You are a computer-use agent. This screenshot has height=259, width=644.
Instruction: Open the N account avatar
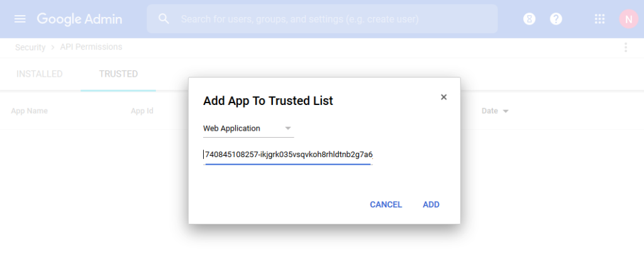pyautogui.click(x=628, y=19)
